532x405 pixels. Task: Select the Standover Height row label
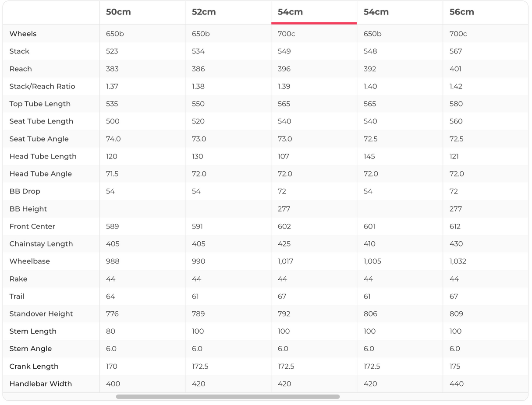[41, 314]
